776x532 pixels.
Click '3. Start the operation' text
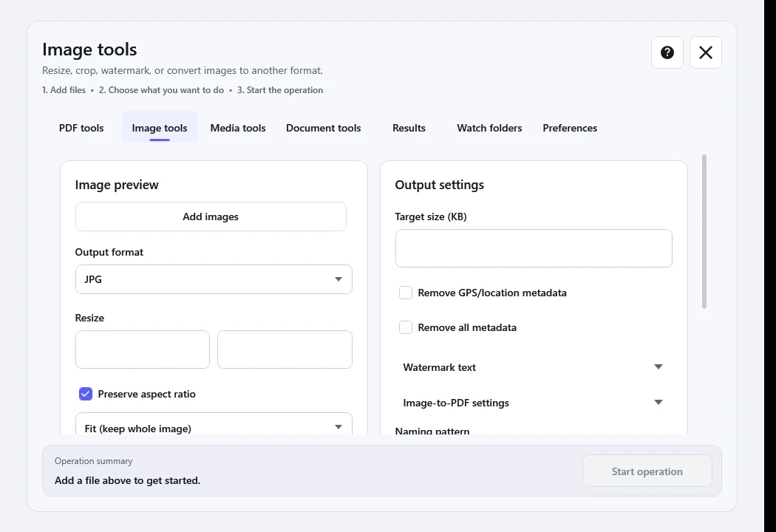click(x=280, y=90)
